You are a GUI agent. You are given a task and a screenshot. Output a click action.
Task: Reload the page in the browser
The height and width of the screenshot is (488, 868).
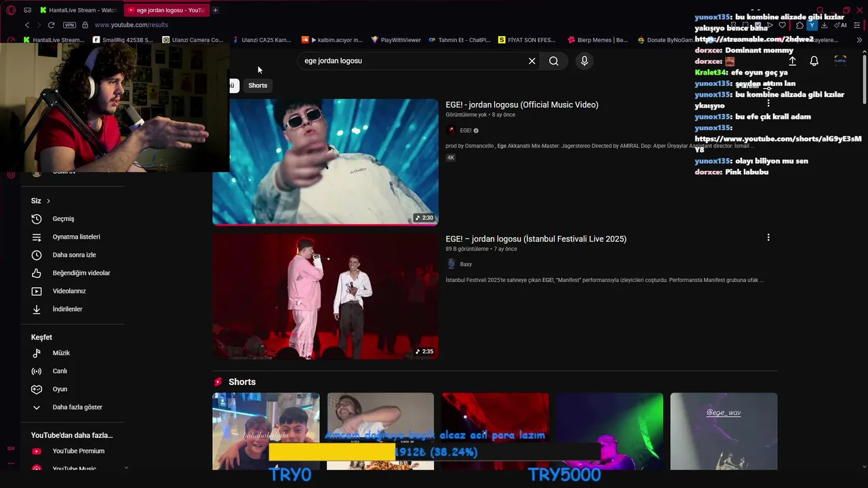51,25
